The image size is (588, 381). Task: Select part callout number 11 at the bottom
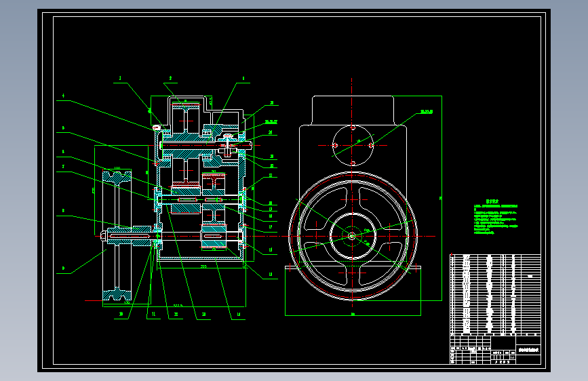click(154, 315)
